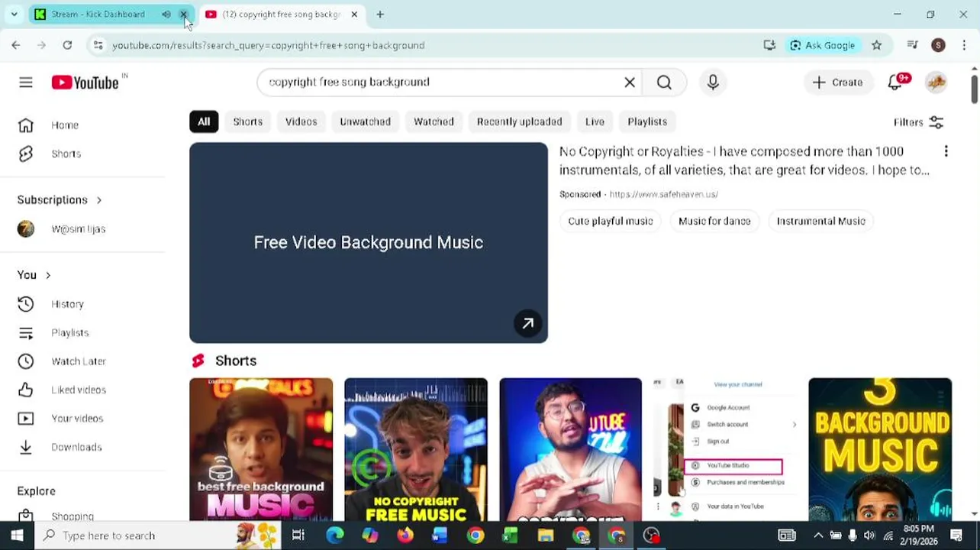Click the browser address bar URL

tap(269, 45)
